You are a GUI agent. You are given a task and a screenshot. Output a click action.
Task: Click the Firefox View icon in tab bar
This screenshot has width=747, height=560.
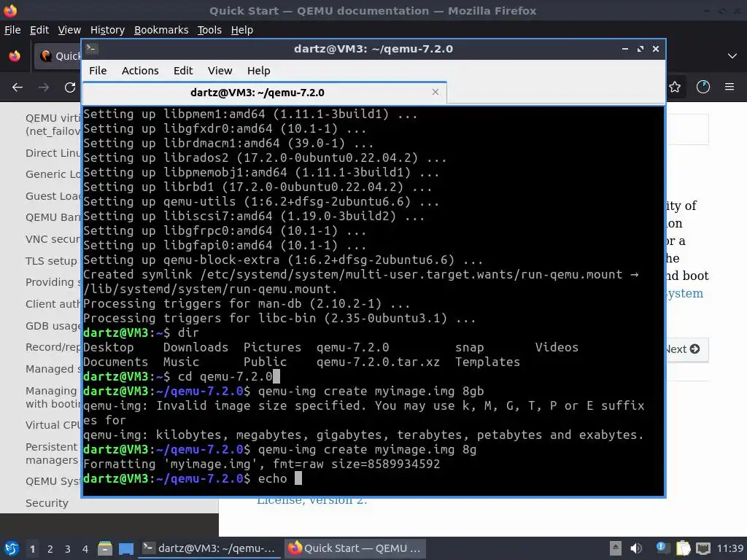click(15, 55)
